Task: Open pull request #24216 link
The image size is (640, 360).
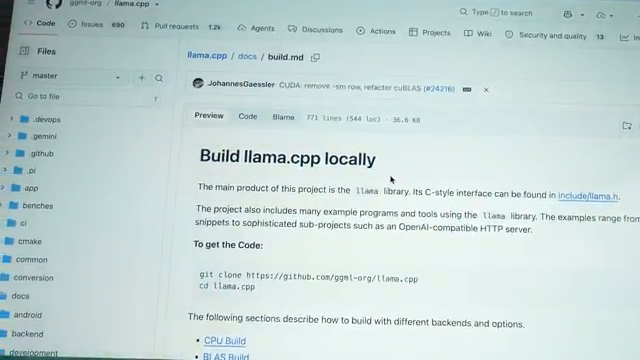Action: [x=439, y=89]
